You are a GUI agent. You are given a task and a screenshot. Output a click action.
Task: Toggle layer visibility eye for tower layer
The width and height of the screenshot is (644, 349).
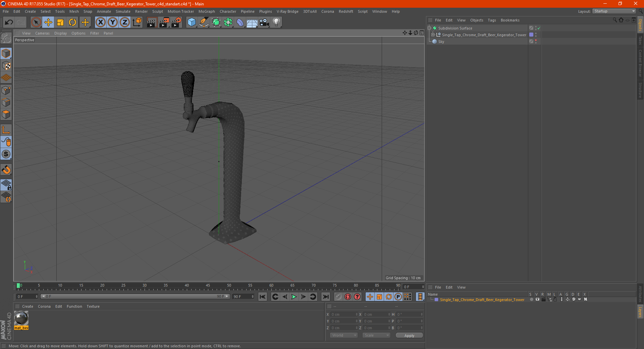[537, 299]
